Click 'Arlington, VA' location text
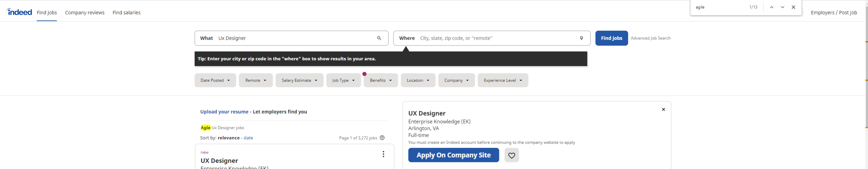This screenshot has width=868, height=169. (424, 128)
